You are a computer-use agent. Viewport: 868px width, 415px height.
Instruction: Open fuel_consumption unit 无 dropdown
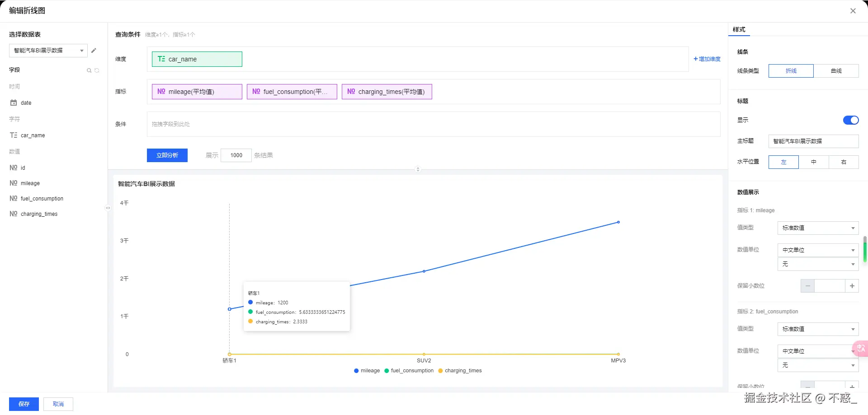click(x=818, y=365)
